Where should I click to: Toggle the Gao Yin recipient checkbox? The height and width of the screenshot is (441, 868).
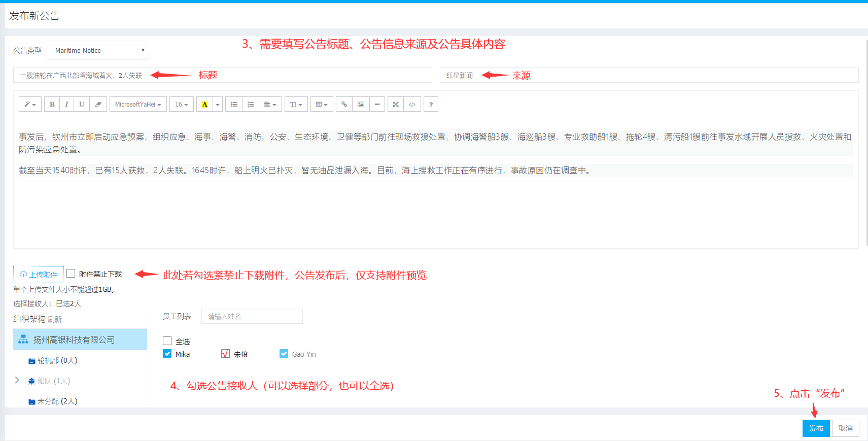[284, 354]
